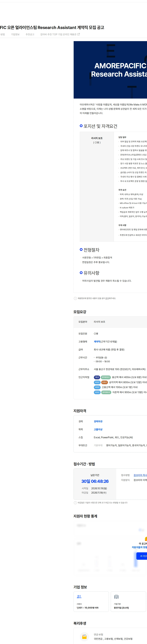
Task: Click the 4호선 badge for 삼각지역
Action: [x=97, y=382]
